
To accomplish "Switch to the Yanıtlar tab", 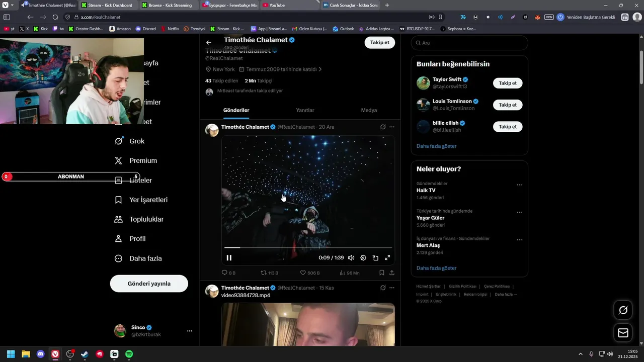I will (x=305, y=110).
